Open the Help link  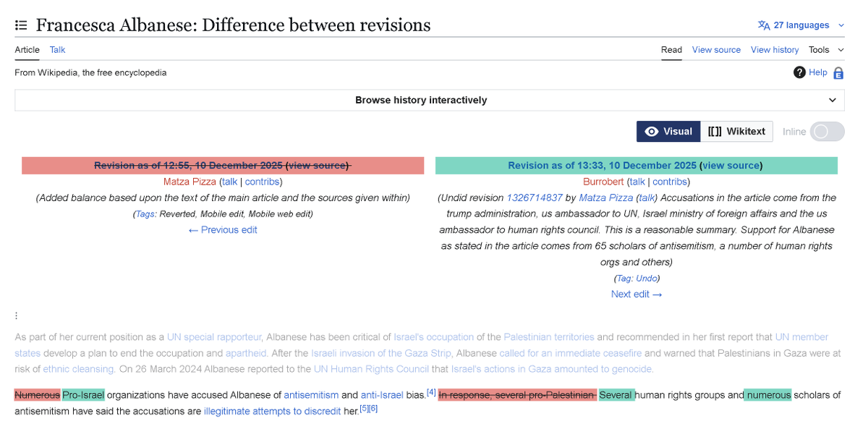818,72
